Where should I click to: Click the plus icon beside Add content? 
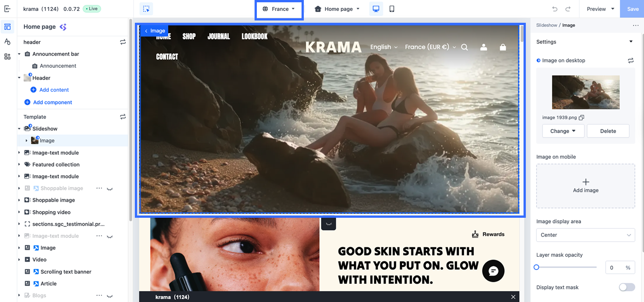coord(33,90)
